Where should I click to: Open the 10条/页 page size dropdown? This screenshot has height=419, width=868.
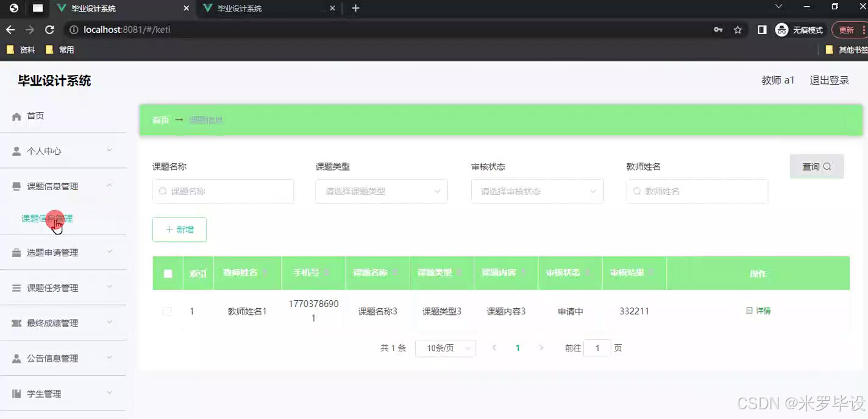446,348
